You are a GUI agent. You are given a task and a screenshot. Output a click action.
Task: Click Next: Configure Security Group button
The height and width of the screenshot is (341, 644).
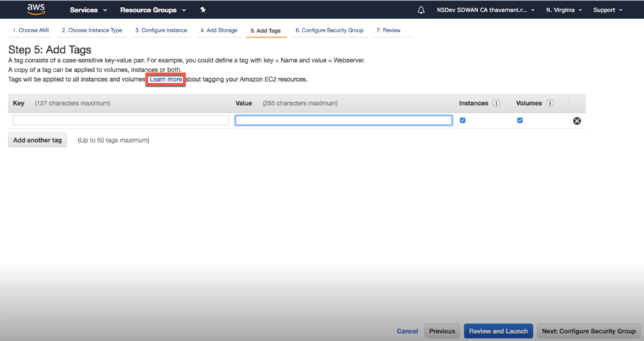click(588, 331)
